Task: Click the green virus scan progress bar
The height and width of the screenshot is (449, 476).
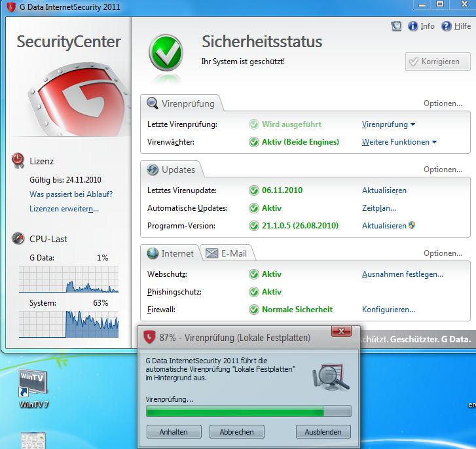Action: (x=248, y=412)
